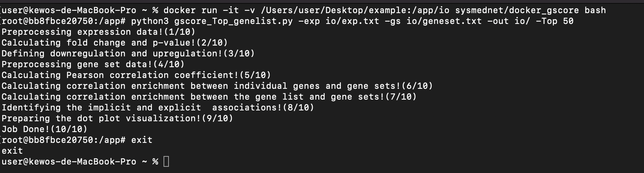Click the step (6/10) individual genes line

[217, 86]
